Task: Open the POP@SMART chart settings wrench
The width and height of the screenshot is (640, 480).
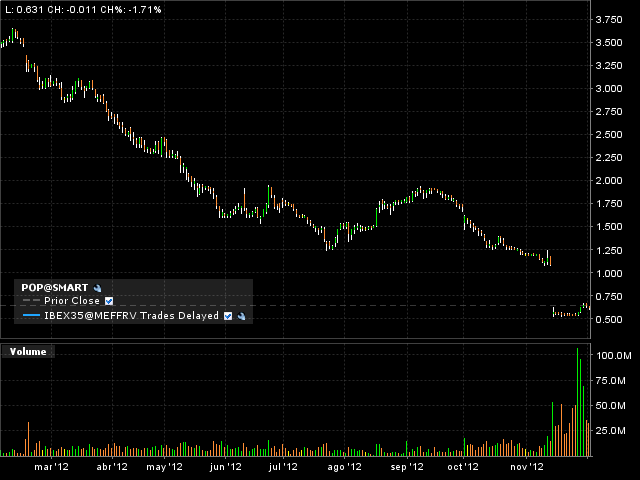Action: pyautogui.click(x=98, y=287)
